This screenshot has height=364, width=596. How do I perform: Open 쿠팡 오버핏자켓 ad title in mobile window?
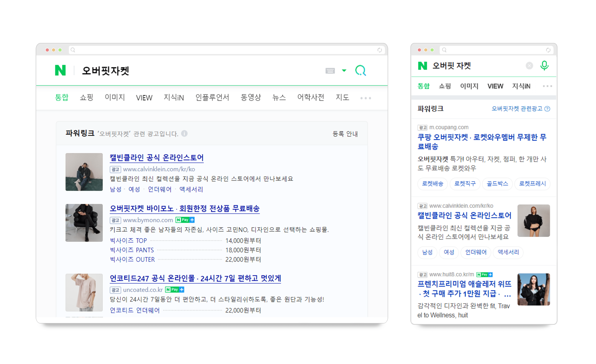pos(482,142)
